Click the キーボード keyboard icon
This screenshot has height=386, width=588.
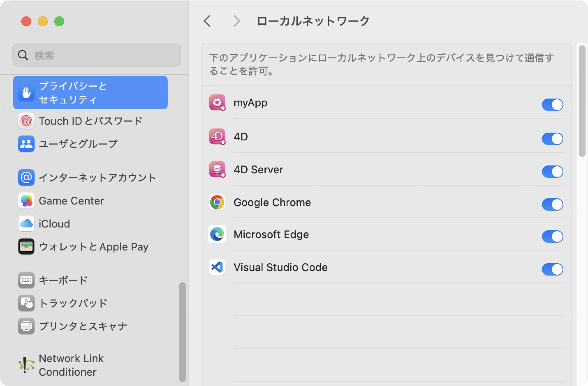[x=26, y=280]
